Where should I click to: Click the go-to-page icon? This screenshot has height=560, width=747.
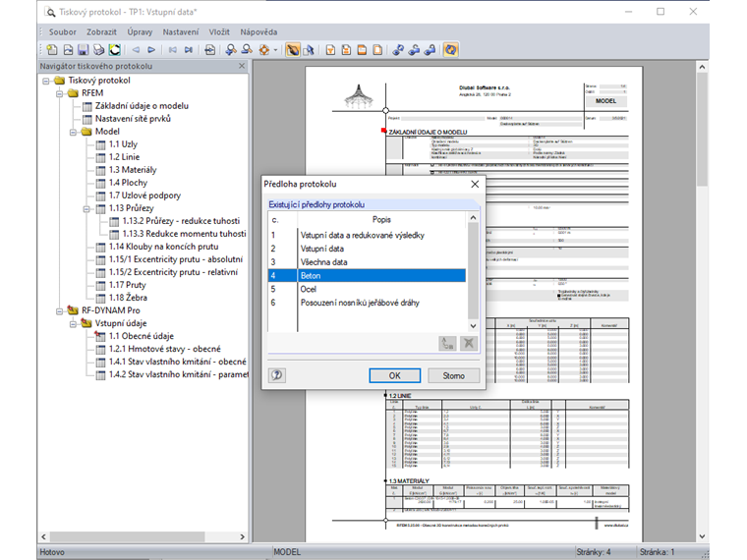209,49
